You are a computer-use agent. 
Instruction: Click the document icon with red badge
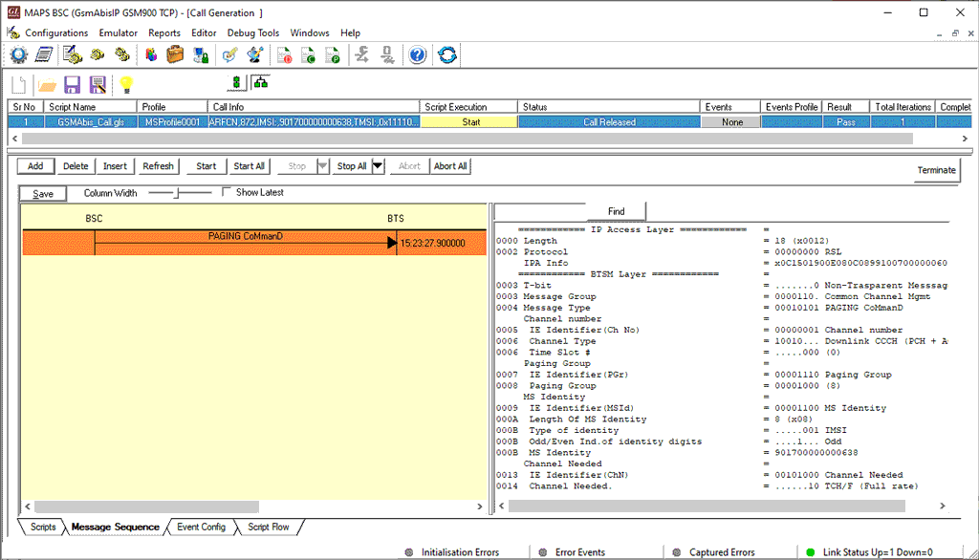[x=284, y=54]
